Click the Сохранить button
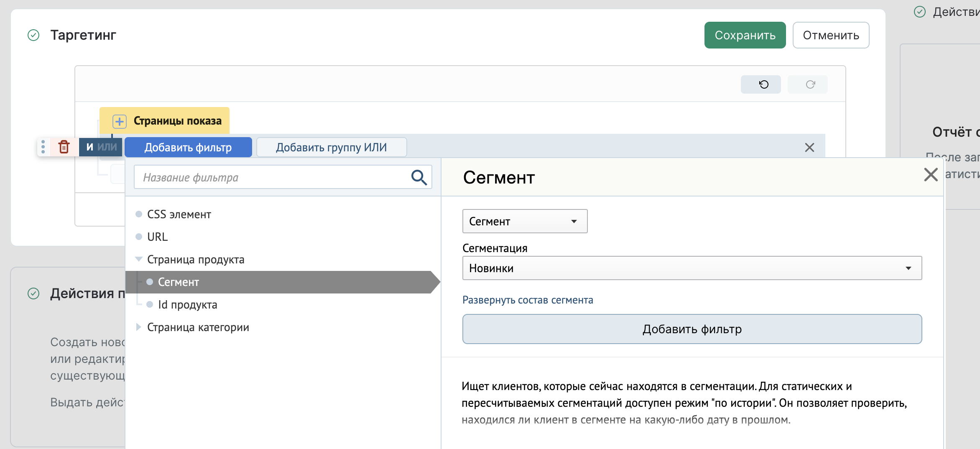The image size is (980, 449). [745, 35]
